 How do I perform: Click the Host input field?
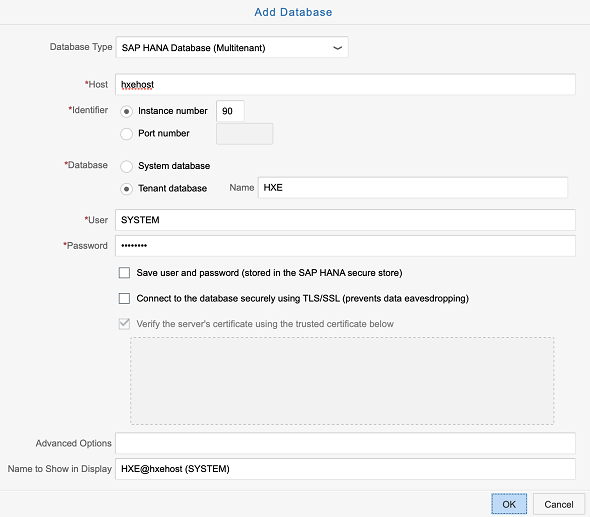pyautogui.click(x=345, y=84)
